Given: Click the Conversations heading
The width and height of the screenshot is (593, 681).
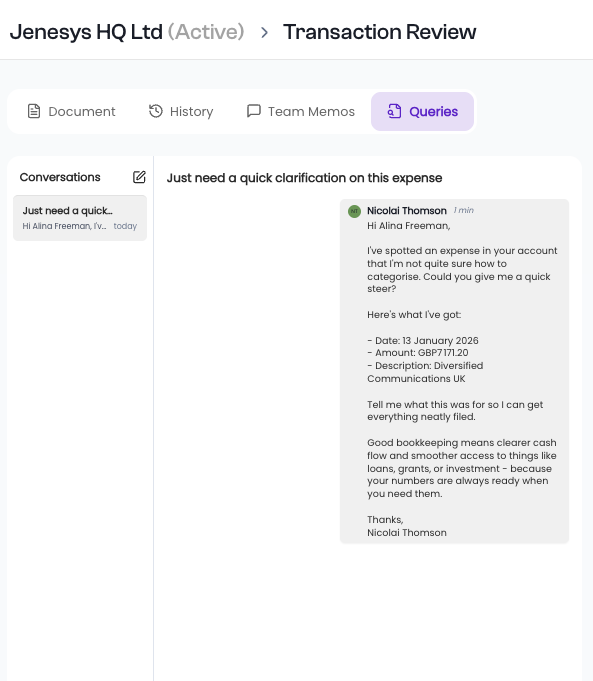Looking at the screenshot, I should 60,177.
